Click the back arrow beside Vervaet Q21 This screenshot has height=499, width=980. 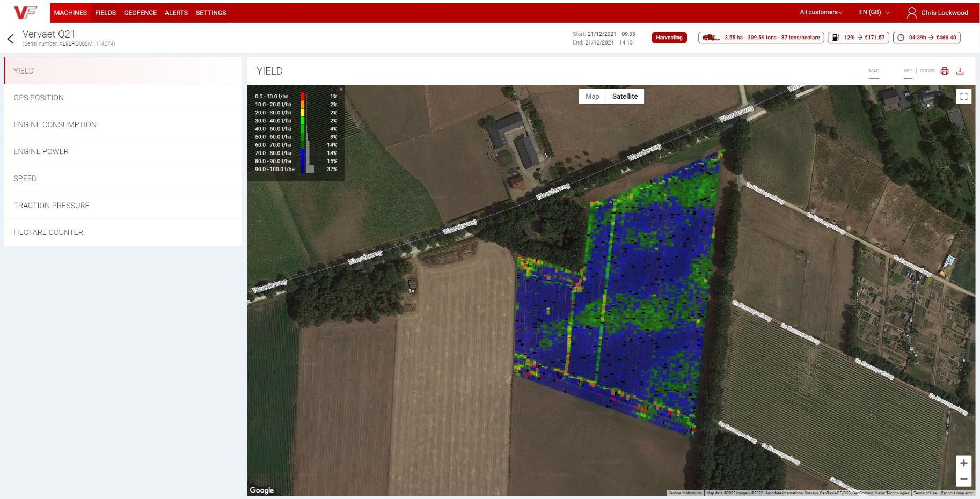point(10,39)
